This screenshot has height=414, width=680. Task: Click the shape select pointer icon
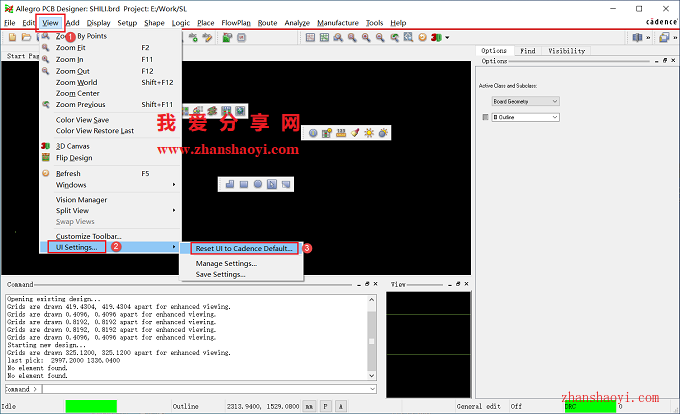(271, 184)
